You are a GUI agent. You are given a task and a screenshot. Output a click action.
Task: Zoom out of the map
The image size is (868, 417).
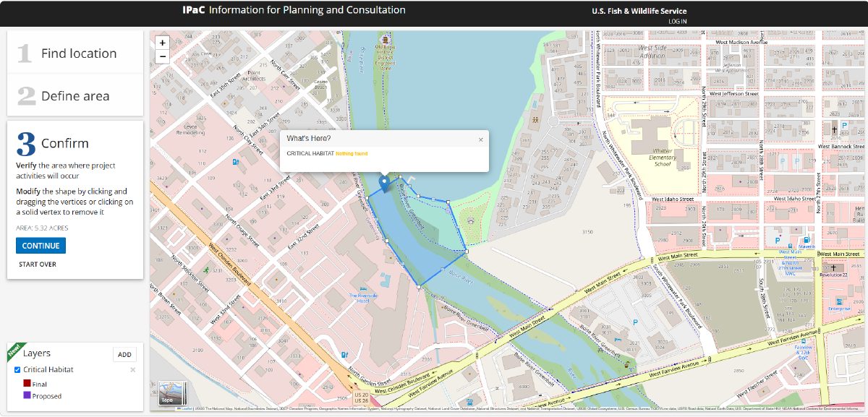click(163, 56)
